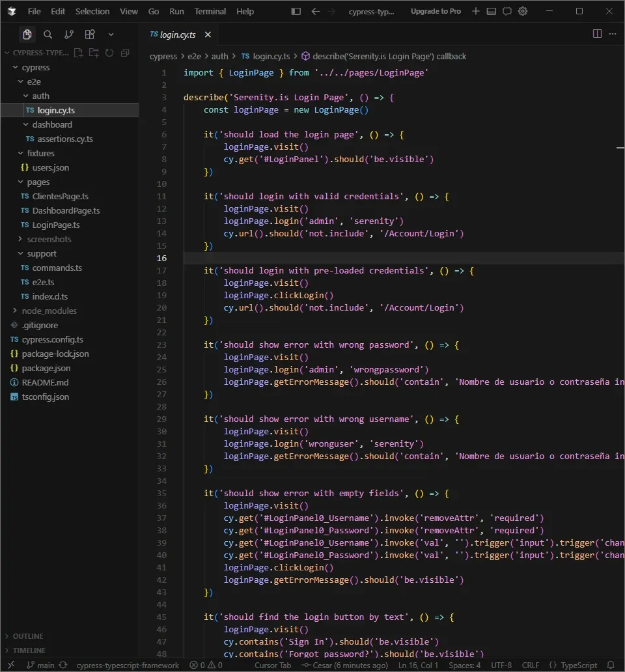This screenshot has width=625, height=672.
Task: Toggle the AI chat pane
Action: pyautogui.click(x=507, y=11)
